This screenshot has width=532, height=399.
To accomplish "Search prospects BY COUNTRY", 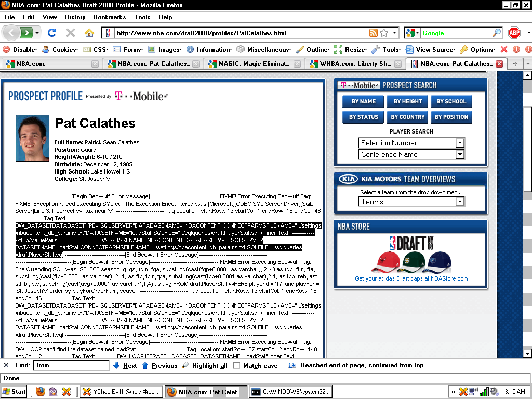I will tap(407, 117).
